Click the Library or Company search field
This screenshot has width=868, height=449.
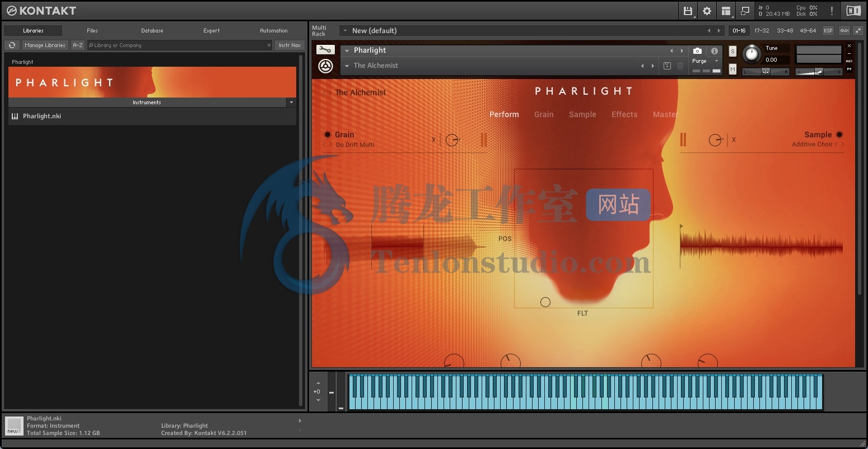tap(180, 45)
